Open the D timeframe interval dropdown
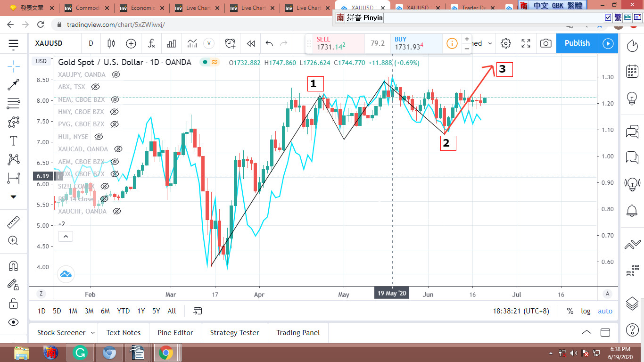Image resolution: width=644 pixels, height=362 pixels. point(91,43)
